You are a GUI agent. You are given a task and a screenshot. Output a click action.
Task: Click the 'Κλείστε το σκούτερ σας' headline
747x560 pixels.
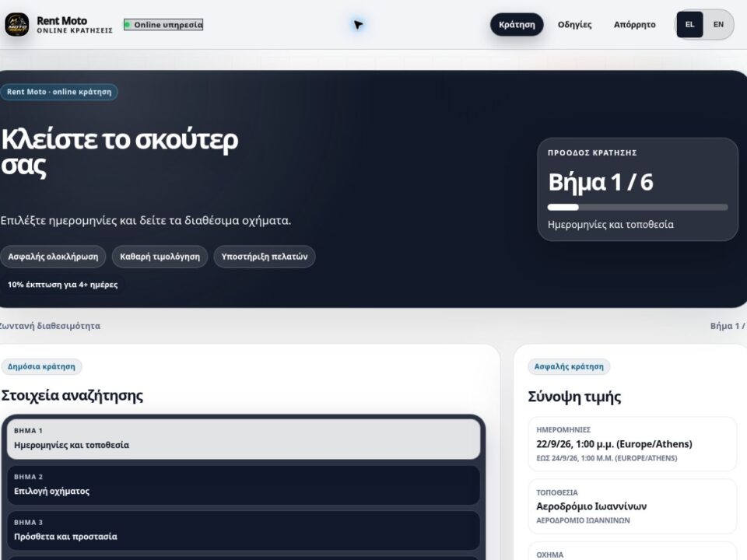pos(119,152)
